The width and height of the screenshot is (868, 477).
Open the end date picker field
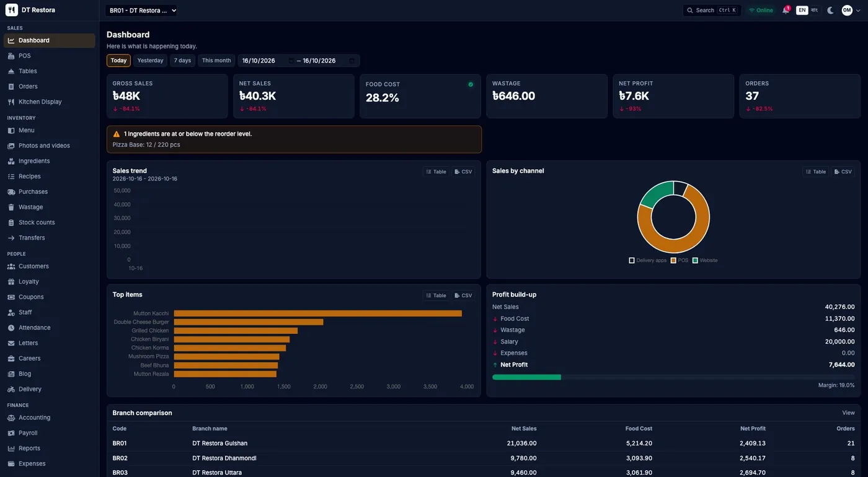coord(329,61)
